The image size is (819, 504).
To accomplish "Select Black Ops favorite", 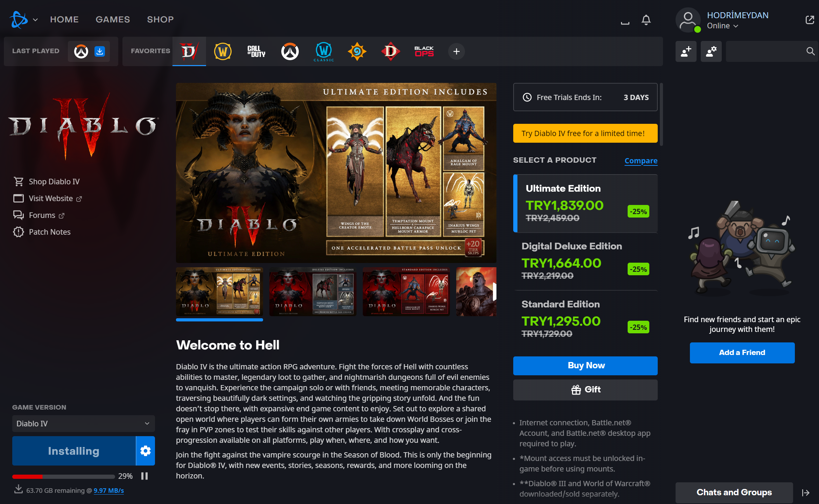I will point(424,51).
